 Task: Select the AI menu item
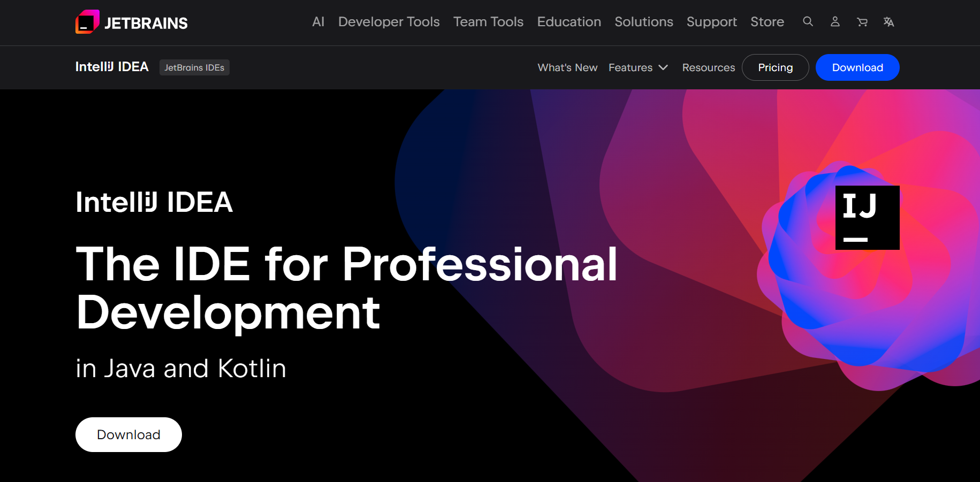pos(318,22)
